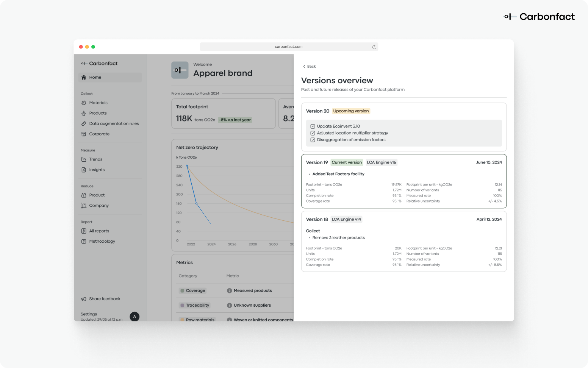Go to Products in the Collect section
This screenshot has height=368, width=588.
point(98,113)
